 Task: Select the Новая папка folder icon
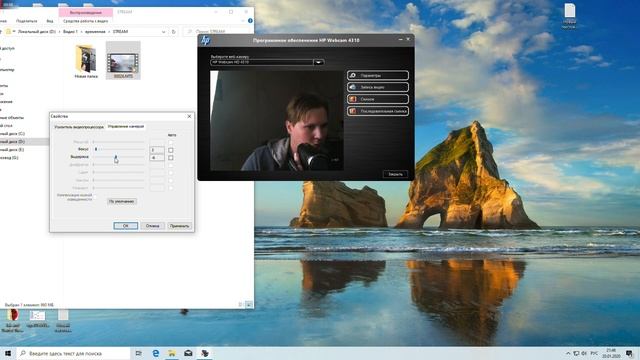tap(86, 62)
